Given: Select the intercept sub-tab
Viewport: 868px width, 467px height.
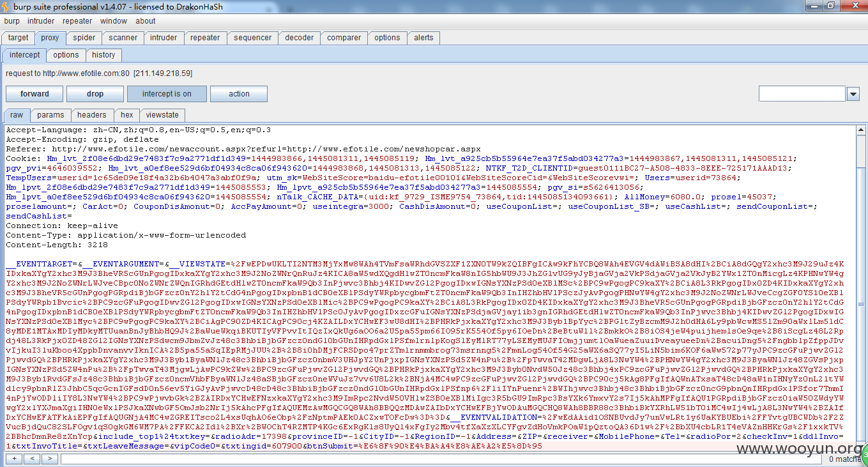Looking at the screenshot, I should pyautogui.click(x=24, y=55).
